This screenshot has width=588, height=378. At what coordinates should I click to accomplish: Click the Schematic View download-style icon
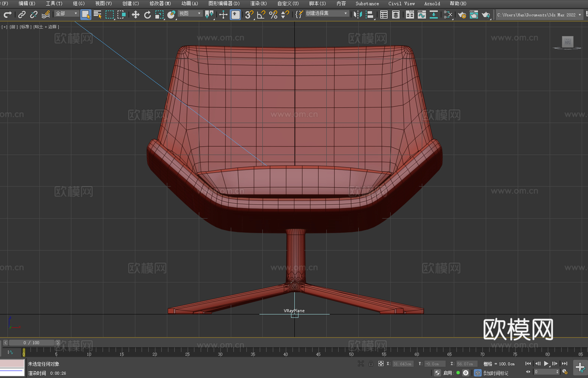[x=434, y=14]
